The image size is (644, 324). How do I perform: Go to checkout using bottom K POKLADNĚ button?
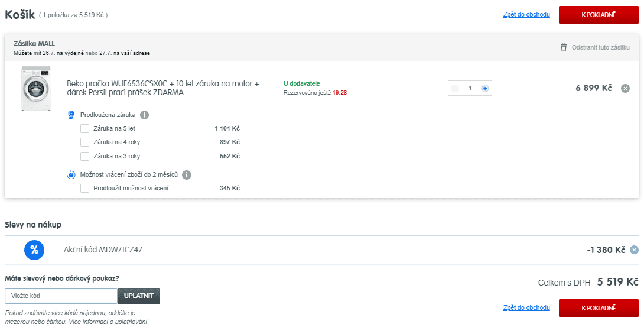click(599, 308)
